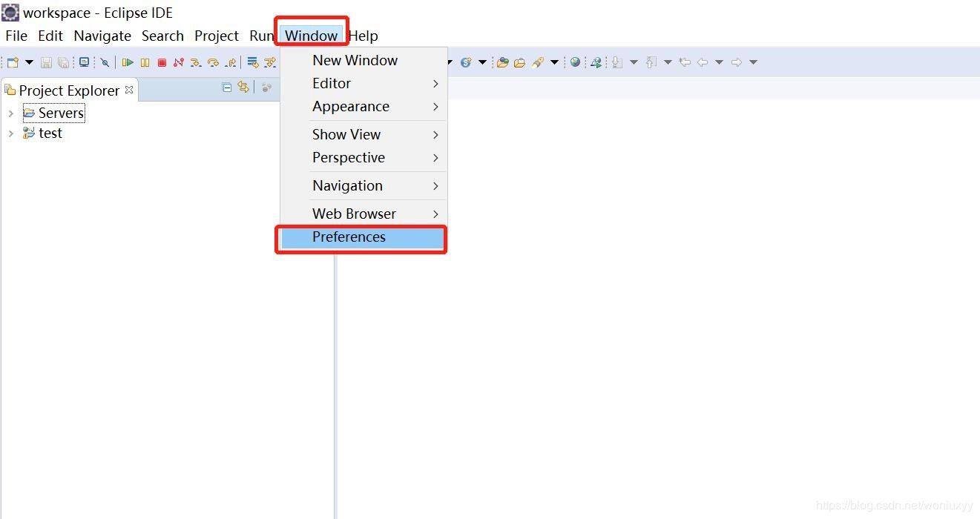Screen dimensions: 980x519
Task: Click the Back navigation arrow icon
Action: click(x=703, y=62)
